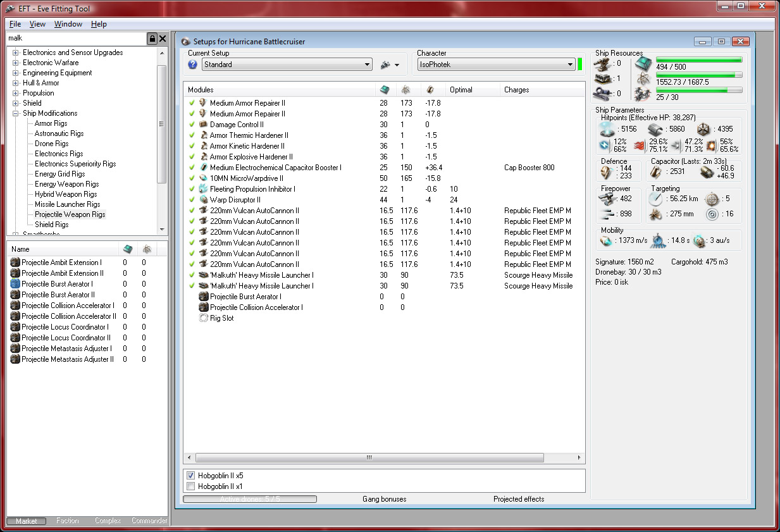Toggle the 10MN MicroWarpdrive II active checkmark
This screenshot has height=532, width=780.
pyautogui.click(x=192, y=178)
